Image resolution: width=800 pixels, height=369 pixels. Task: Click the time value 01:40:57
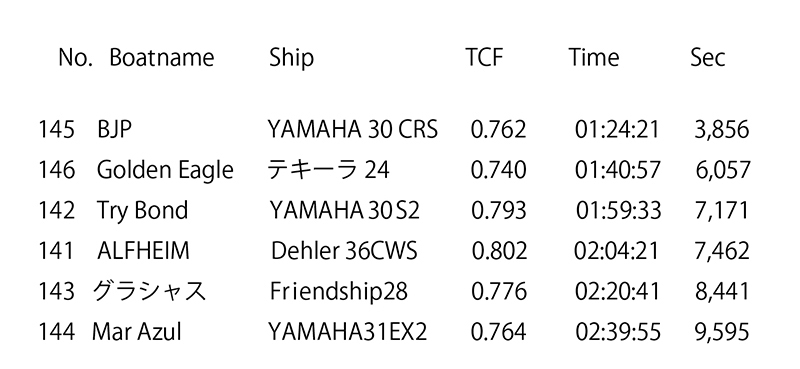tap(617, 170)
